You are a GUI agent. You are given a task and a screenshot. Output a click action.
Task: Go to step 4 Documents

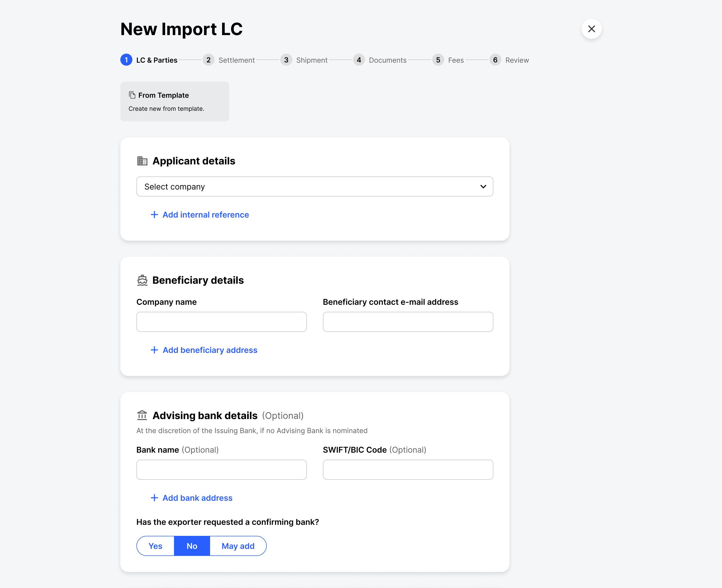(380, 60)
